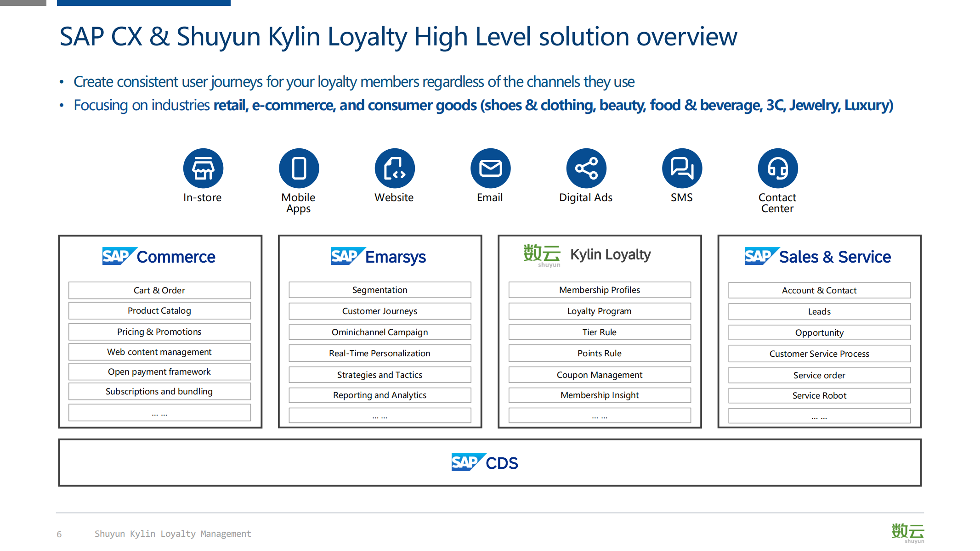The width and height of the screenshot is (980, 551).
Task: Click the ellipsis box under Commerce
Action: tap(159, 412)
